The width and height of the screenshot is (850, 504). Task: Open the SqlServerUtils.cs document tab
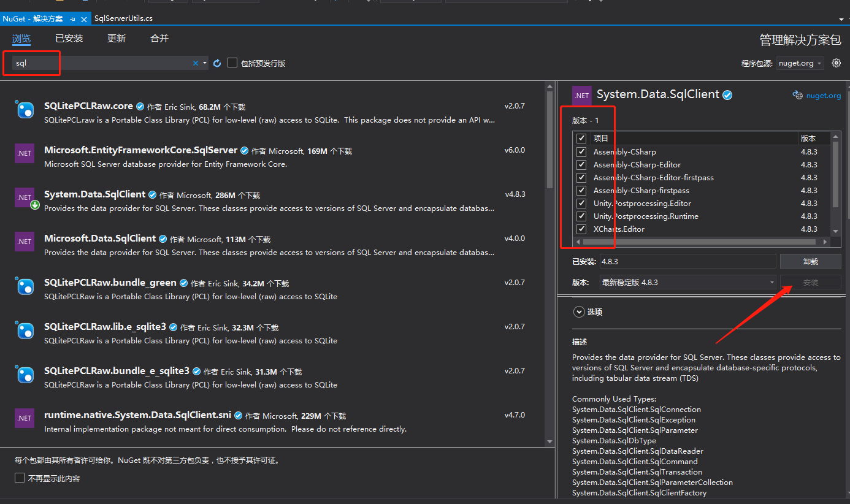coord(124,18)
